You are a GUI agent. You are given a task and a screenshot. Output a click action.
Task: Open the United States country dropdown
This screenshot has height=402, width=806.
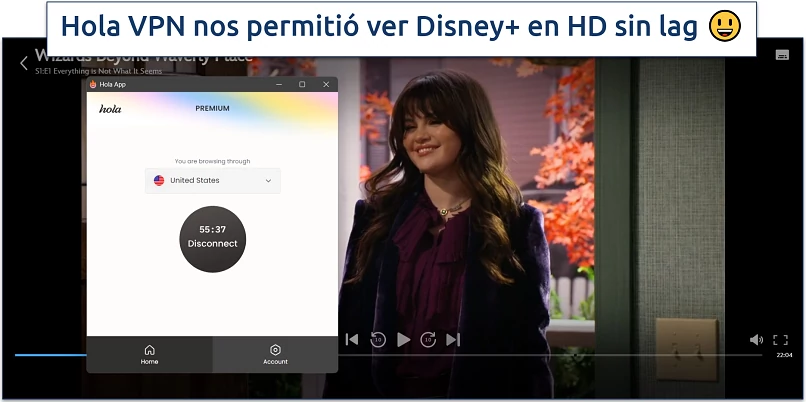(x=212, y=180)
